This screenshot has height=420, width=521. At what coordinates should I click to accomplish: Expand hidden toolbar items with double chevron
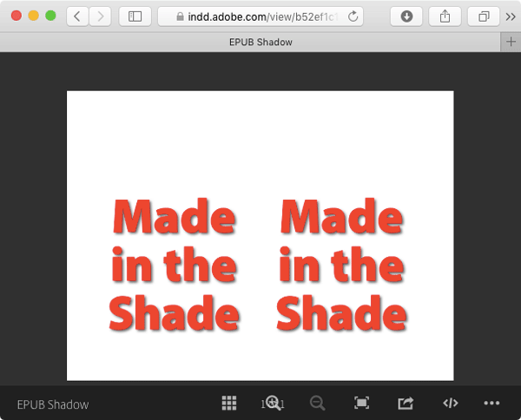[x=511, y=16]
